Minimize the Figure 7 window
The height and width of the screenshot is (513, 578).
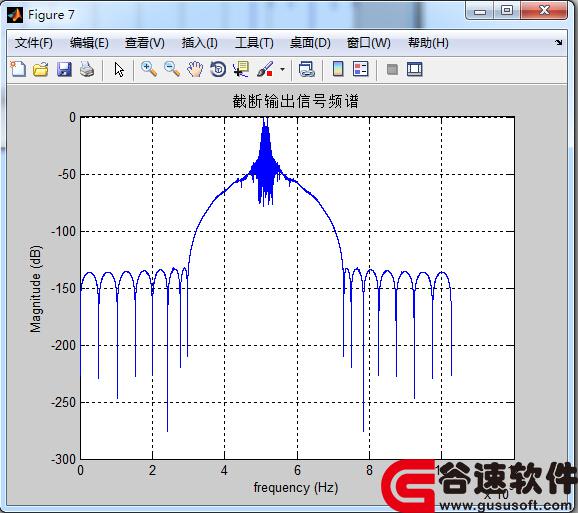click(x=480, y=11)
